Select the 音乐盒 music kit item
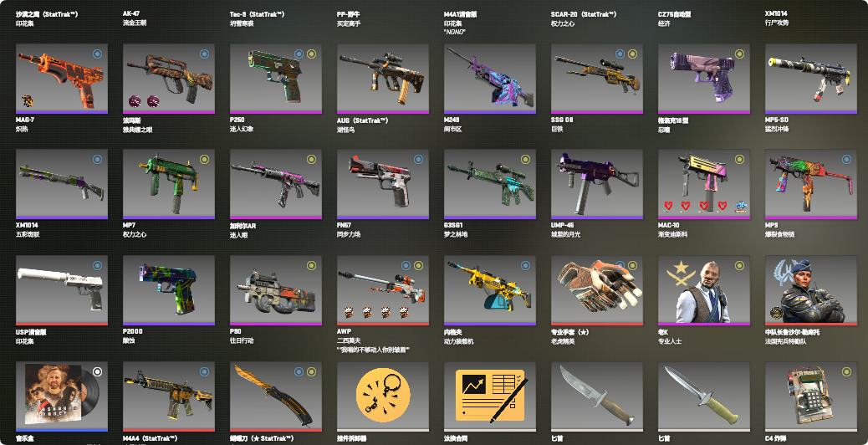Viewport: 868px width, 445px height. [61, 396]
